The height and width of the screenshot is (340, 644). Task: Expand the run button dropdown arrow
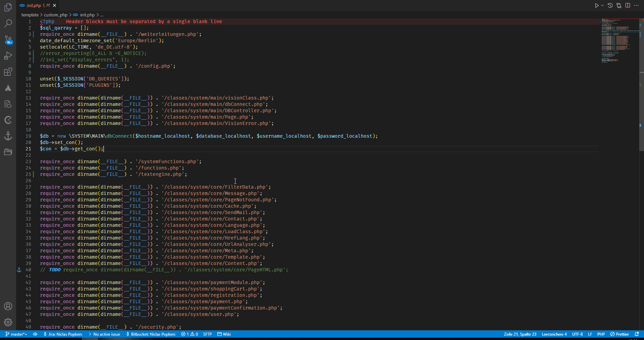602,5
